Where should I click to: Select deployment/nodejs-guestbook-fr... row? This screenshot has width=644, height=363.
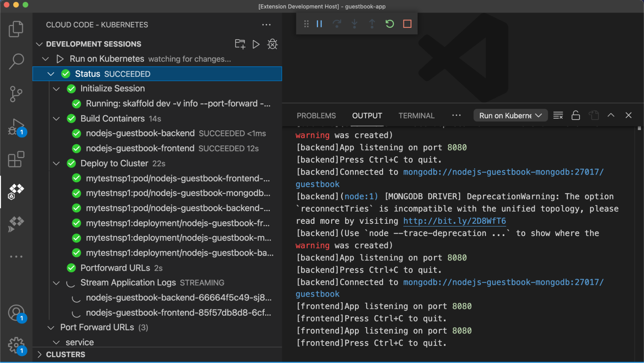click(x=157, y=223)
